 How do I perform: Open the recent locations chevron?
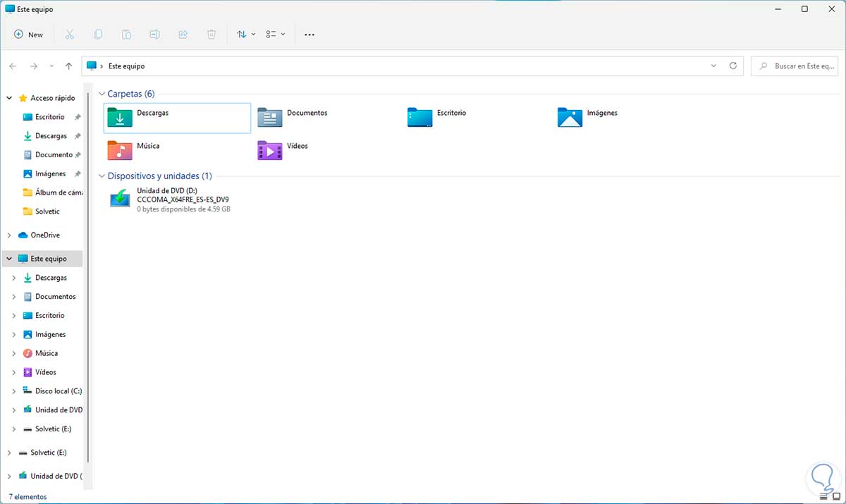51,66
